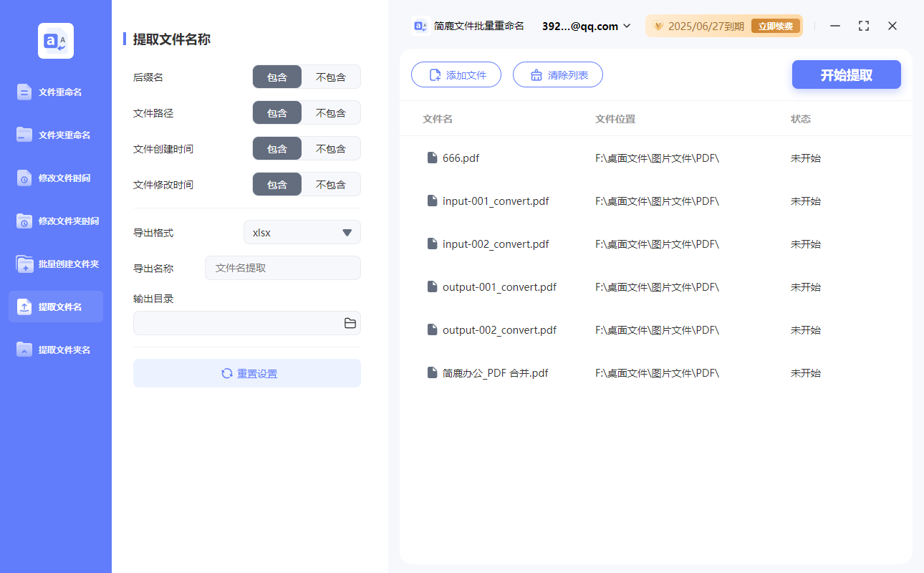Click 开始提取 to start extraction
924x573 pixels.
tap(846, 74)
